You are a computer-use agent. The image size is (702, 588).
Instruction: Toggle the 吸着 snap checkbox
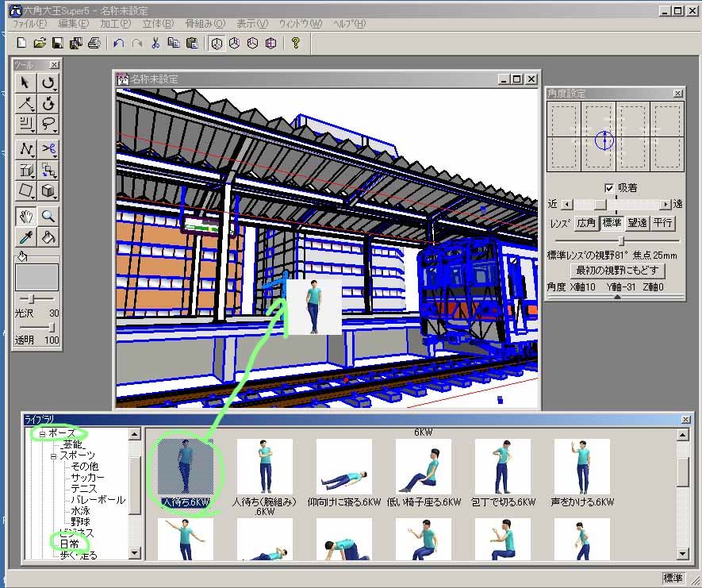[x=608, y=188]
